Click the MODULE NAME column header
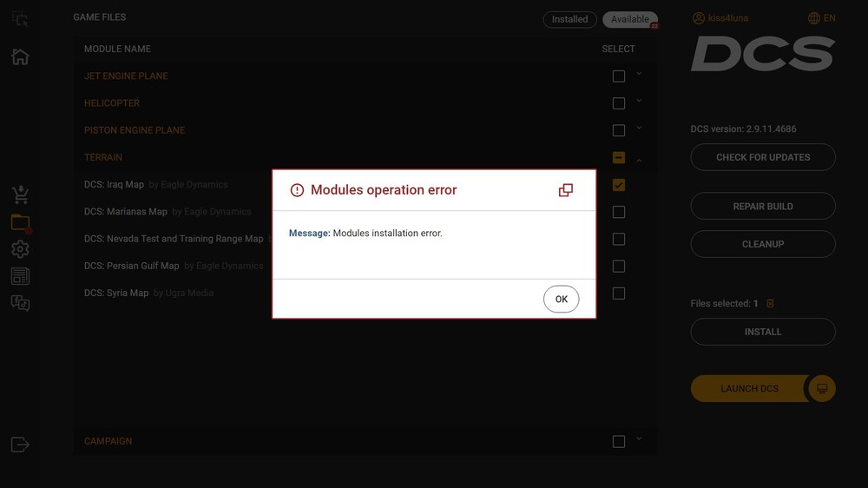 [x=117, y=49]
